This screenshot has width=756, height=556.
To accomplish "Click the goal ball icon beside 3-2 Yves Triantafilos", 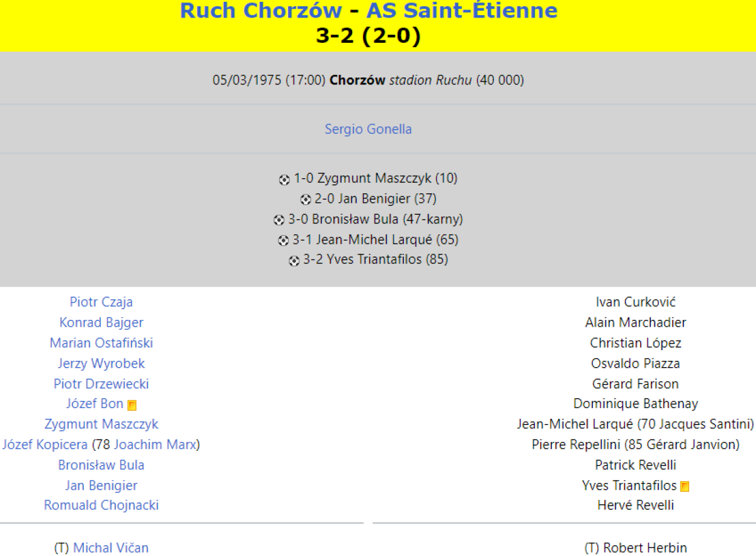I will click(x=294, y=261).
